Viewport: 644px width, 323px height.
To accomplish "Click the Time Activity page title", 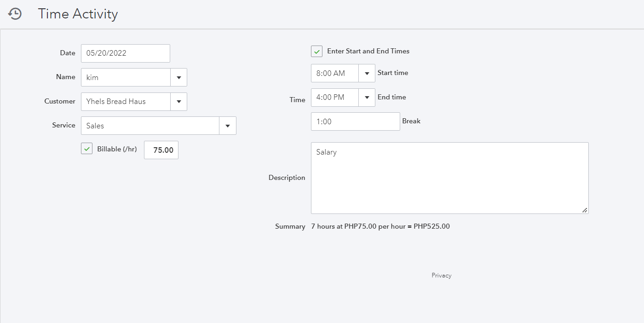I will point(78,14).
